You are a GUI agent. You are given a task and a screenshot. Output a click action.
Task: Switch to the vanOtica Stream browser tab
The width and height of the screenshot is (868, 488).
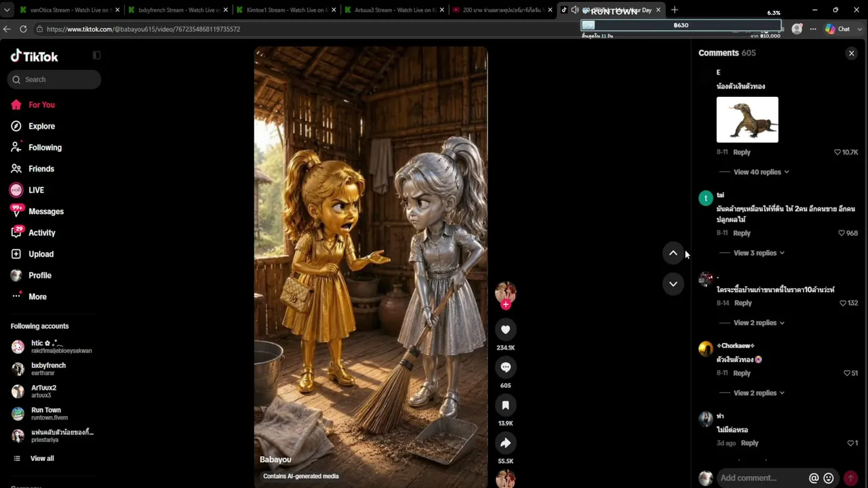[x=70, y=10]
